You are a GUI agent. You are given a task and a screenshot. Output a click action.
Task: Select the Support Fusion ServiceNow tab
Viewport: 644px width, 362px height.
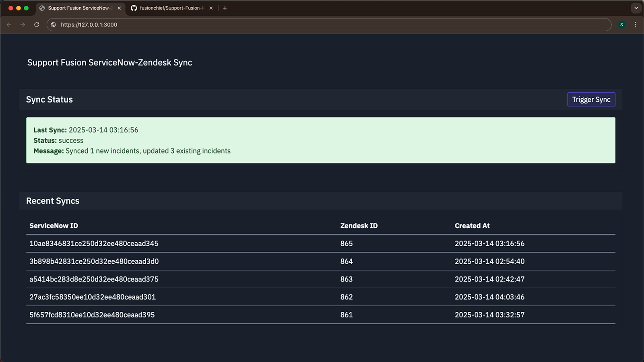click(78, 8)
